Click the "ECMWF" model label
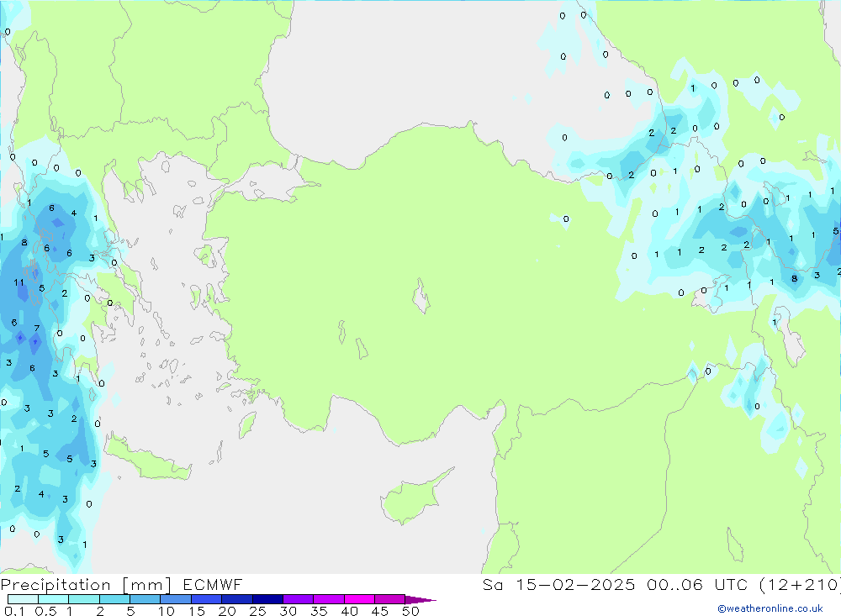This screenshot has height=616, width=841. tap(213, 585)
